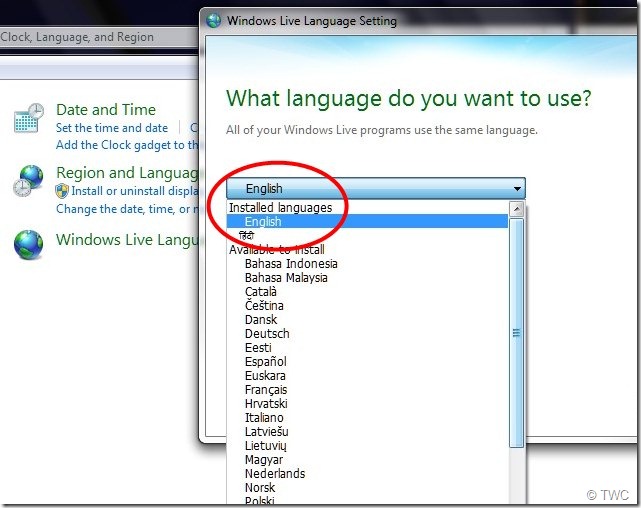Click Set the time and date link

click(112, 128)
